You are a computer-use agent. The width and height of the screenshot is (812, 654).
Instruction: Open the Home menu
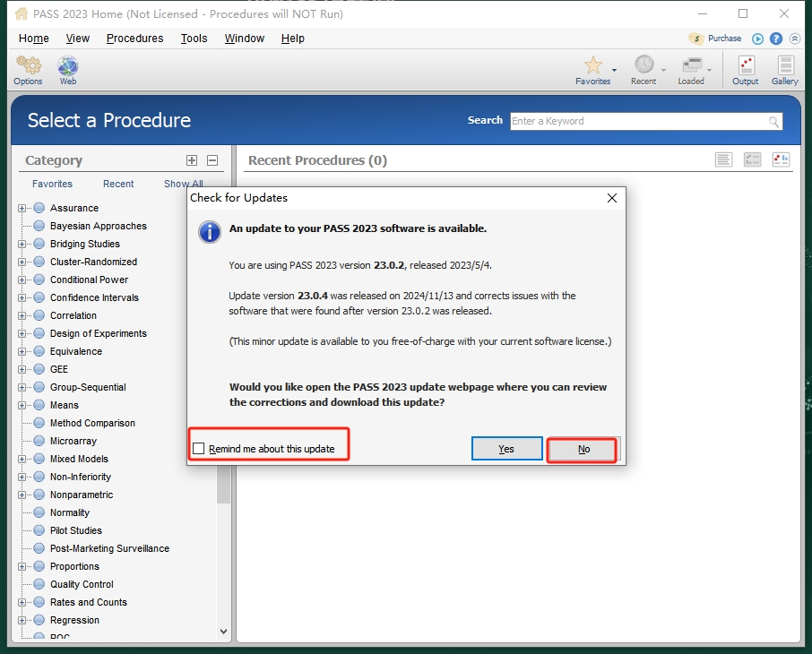[x=34, y=39]
